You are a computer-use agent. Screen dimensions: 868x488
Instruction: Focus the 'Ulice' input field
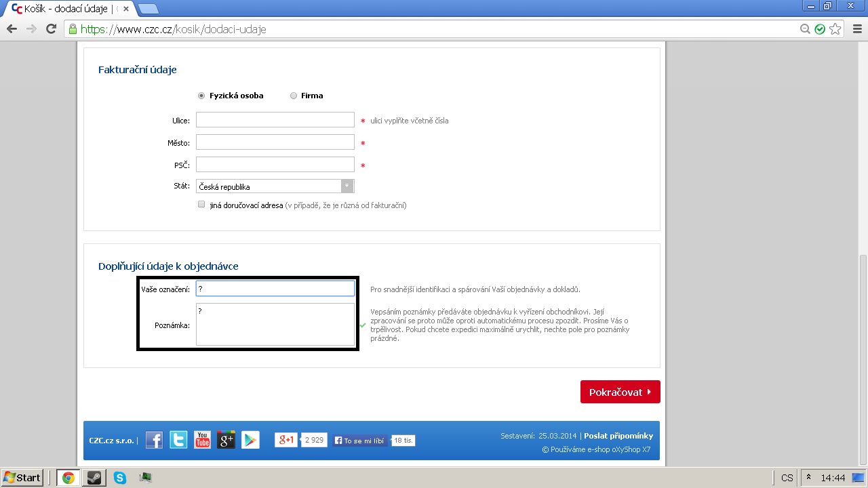(x=275, y=120)
